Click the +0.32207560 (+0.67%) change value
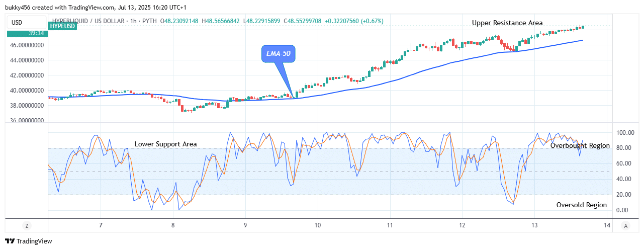The height and width of the screenshot is (250, 644). [355, 21]
